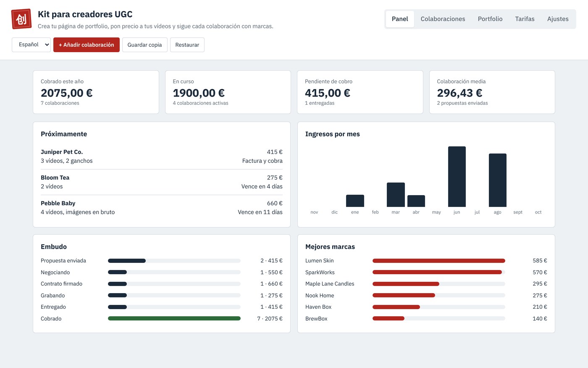Open the Ajustes tab

(x=558, y=19)
